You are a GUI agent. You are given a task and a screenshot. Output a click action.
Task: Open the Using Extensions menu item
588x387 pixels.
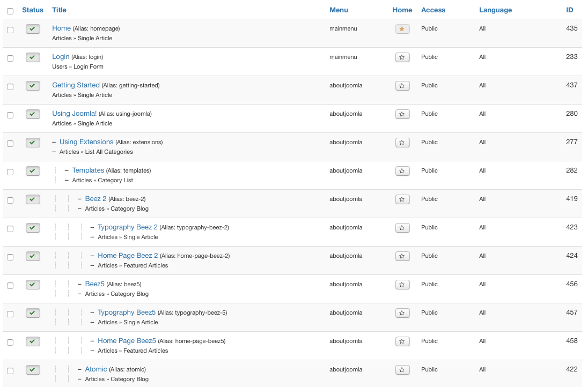[86, 142]
